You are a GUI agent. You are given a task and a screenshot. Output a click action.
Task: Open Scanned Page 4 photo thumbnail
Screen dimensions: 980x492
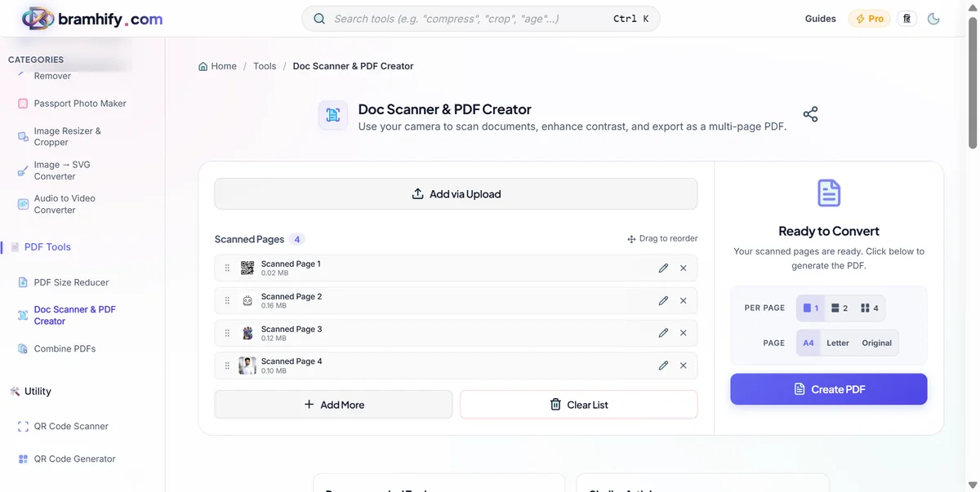tap(247, 366)
